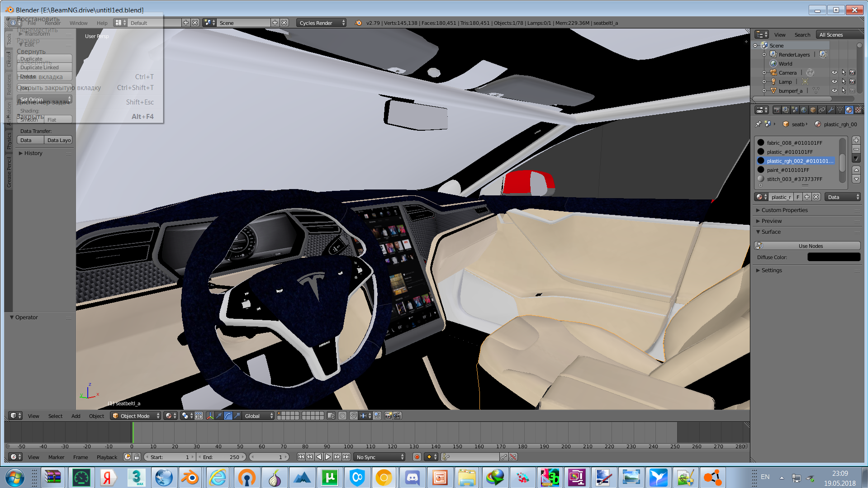The height and width of the screenshot is (488, 868).
Task: Collapse the Surface panel
Action: (x=771, y=232)
